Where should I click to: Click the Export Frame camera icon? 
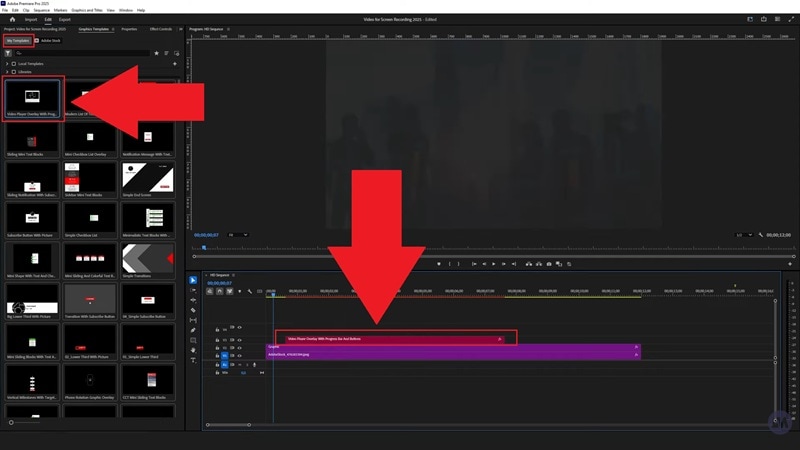point(549,264)
